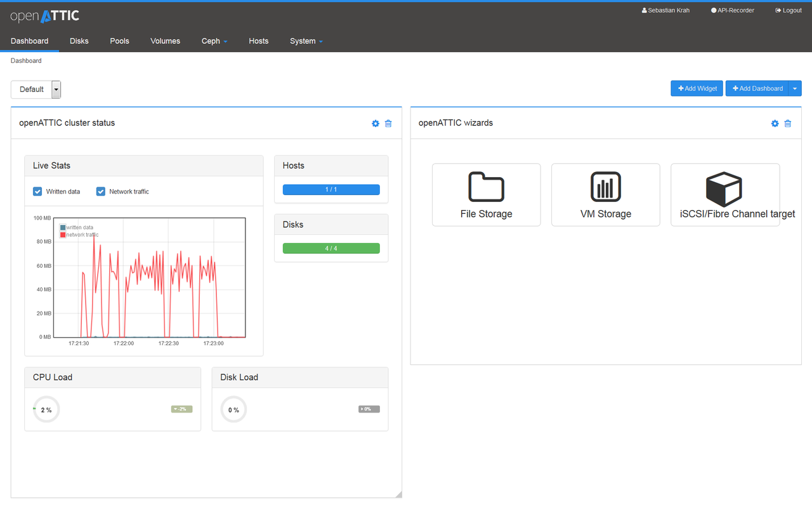Click the Disk Load panel header
This screenshot has width=812, height=509.
(x=300, y=378)
